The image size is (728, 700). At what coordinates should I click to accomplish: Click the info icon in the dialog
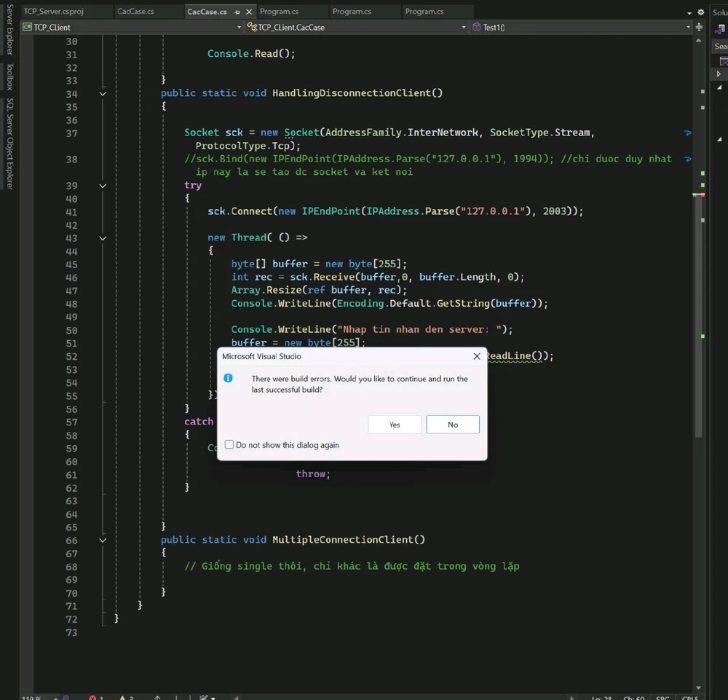(x=228, y=378)
